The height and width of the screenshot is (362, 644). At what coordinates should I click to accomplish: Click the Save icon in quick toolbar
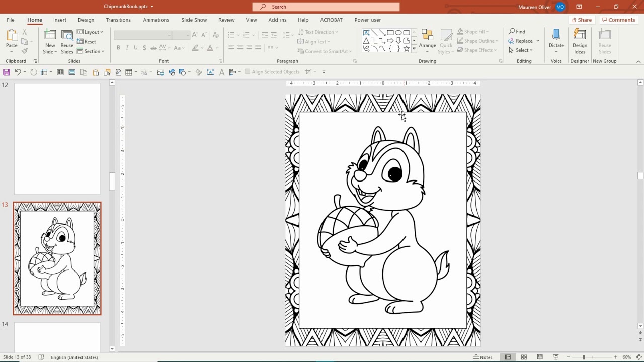pos(7,72)
